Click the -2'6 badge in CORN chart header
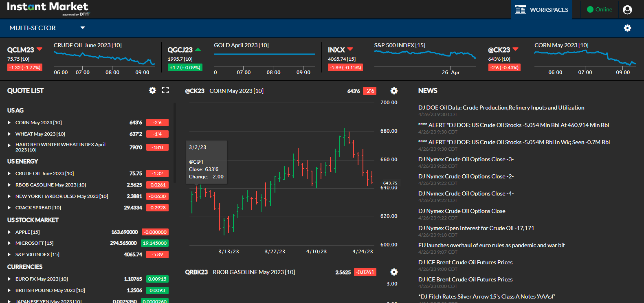The width and height of the screenshot is (644, 303). click(x=370, y=91)
